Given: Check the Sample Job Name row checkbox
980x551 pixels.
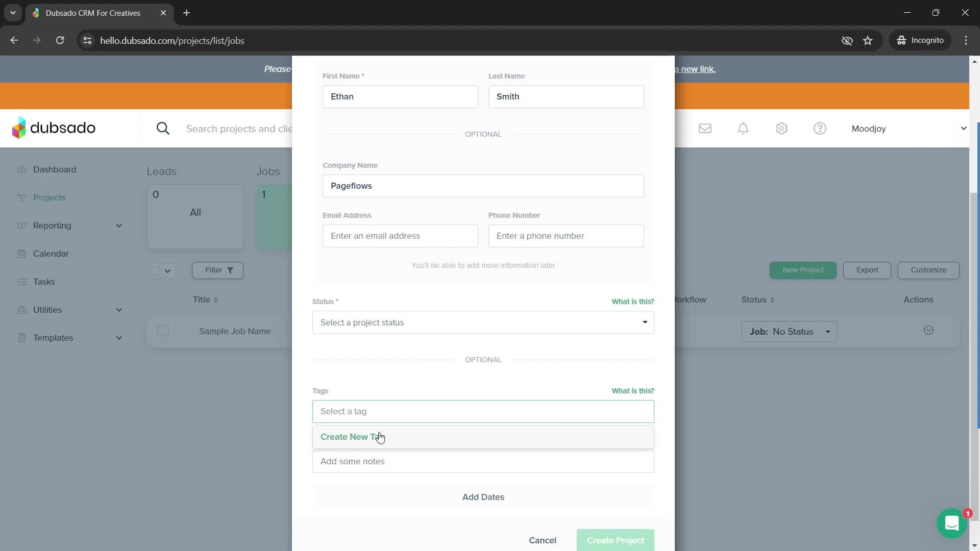Looking at the screenshot, I should click(x=163, y=331).
